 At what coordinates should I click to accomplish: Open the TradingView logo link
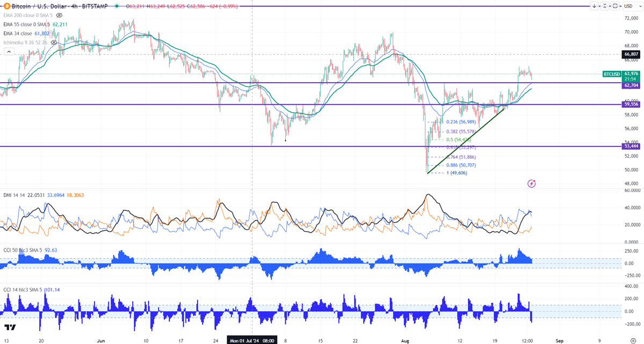click(x=10, y=327)
